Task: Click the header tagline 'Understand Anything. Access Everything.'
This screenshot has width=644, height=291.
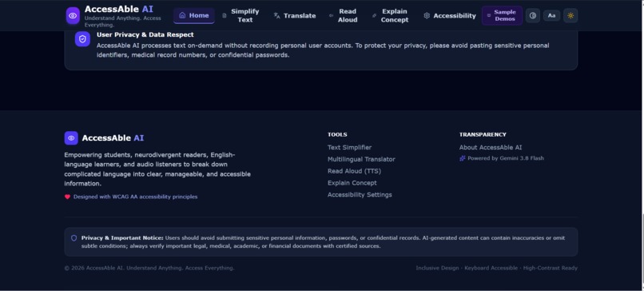Action: coord(123,22)
